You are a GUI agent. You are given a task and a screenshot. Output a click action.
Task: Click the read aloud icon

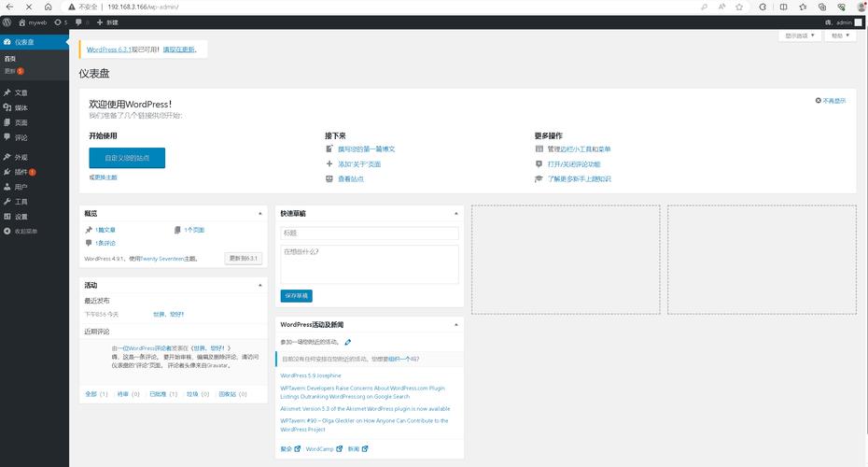[x=721, y=7]
